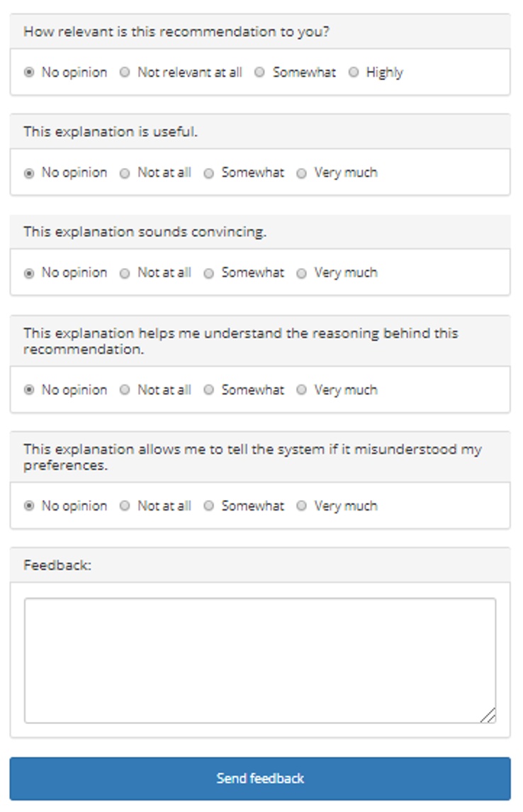Select "Highly" for recommendation relevance
Viewport: 523px width, 812px height.
coord(354,72)
